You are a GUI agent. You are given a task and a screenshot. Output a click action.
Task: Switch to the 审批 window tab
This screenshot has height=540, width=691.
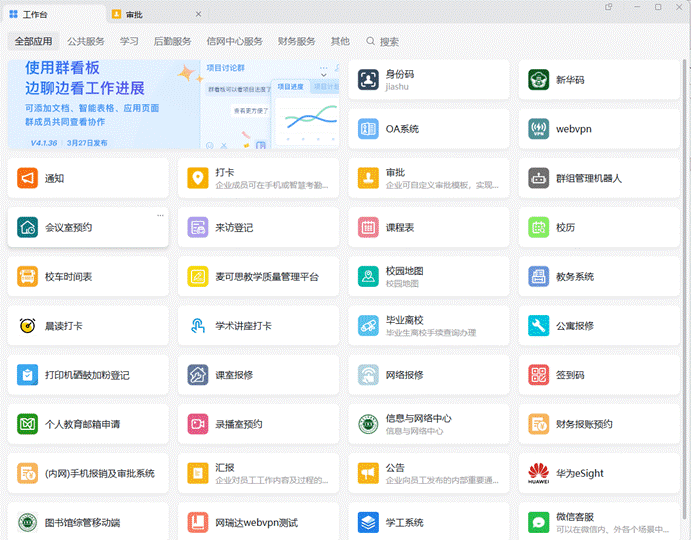(135, 15)
